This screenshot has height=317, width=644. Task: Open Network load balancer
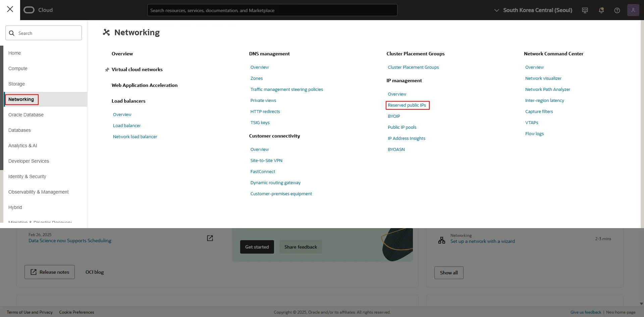point(135,137)
